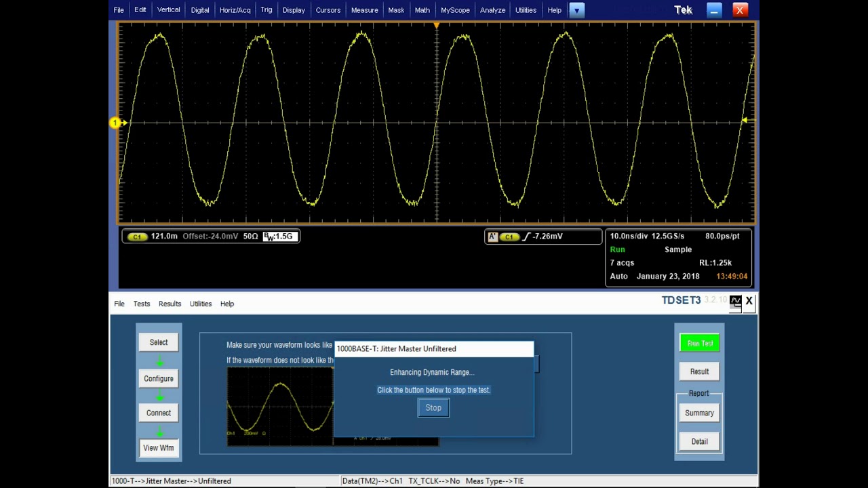Click the rising edge trigger slope icon

[527, 237]
